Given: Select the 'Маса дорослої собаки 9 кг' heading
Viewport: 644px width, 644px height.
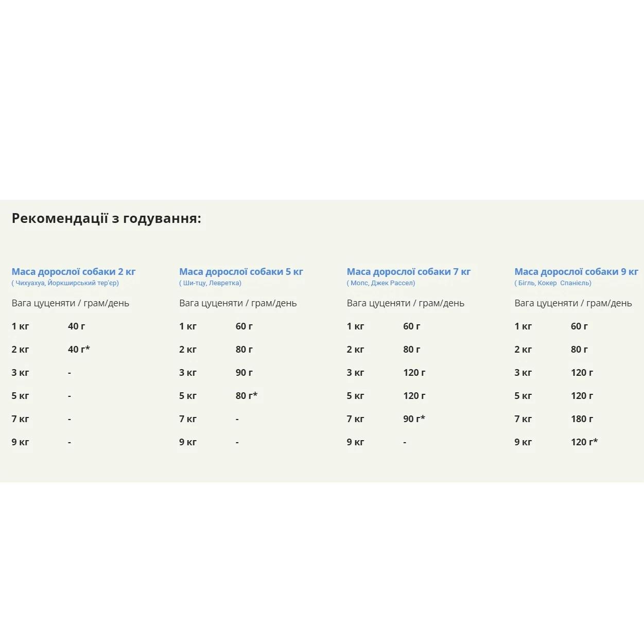Looking at the screenshot, I should click(576, 272).
